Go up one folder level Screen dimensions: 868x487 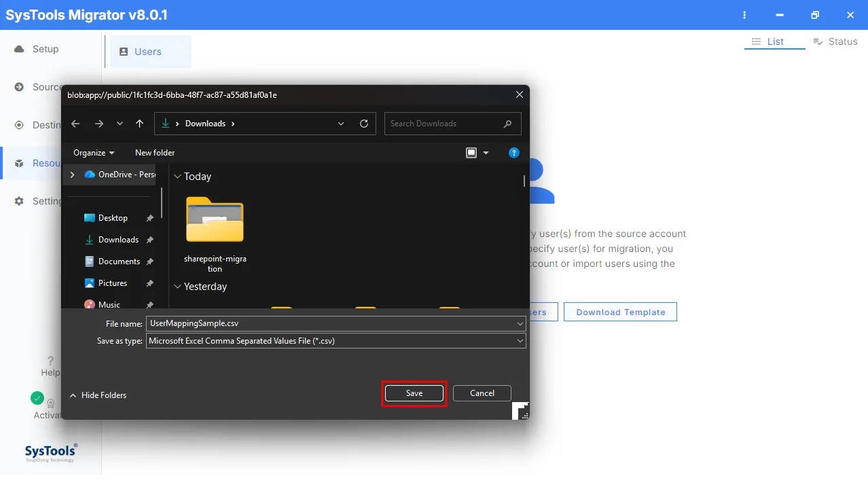140,124
